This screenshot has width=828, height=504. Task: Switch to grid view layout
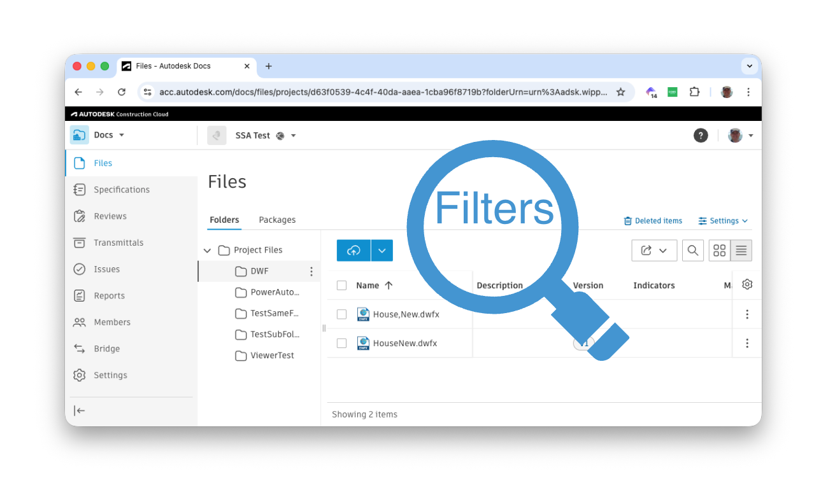click(x=720, y=251)
